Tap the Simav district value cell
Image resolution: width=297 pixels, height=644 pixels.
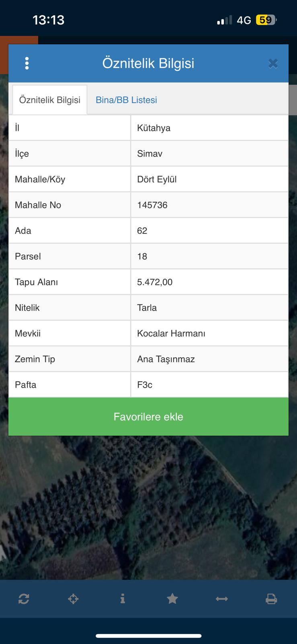click(209, 153)
